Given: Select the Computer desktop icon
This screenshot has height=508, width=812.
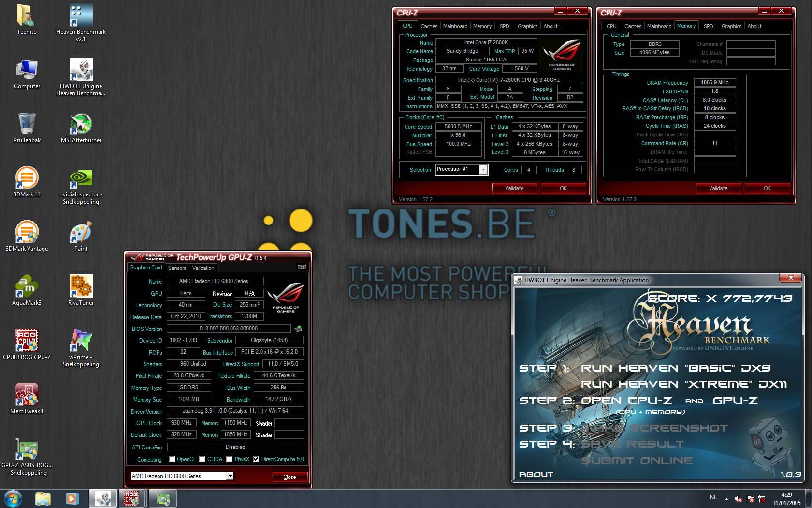Looking at the screenshot, I should click(27, 74).
